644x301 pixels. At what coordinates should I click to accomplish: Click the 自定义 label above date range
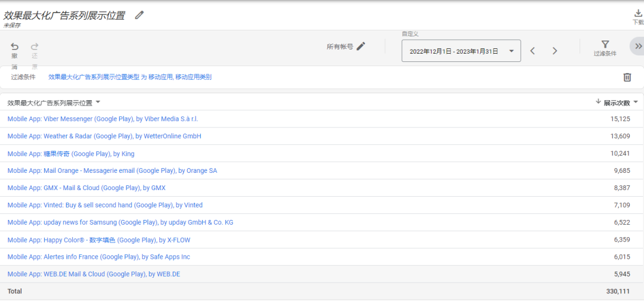click(410, 34)
